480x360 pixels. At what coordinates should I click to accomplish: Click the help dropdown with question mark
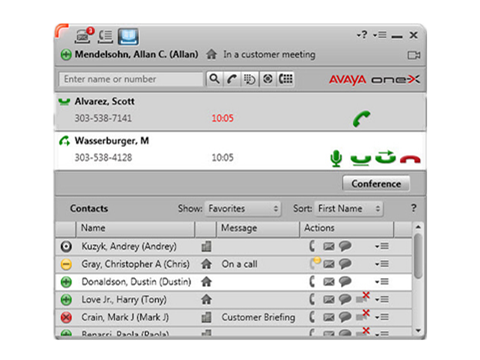[x=362, y=35]
